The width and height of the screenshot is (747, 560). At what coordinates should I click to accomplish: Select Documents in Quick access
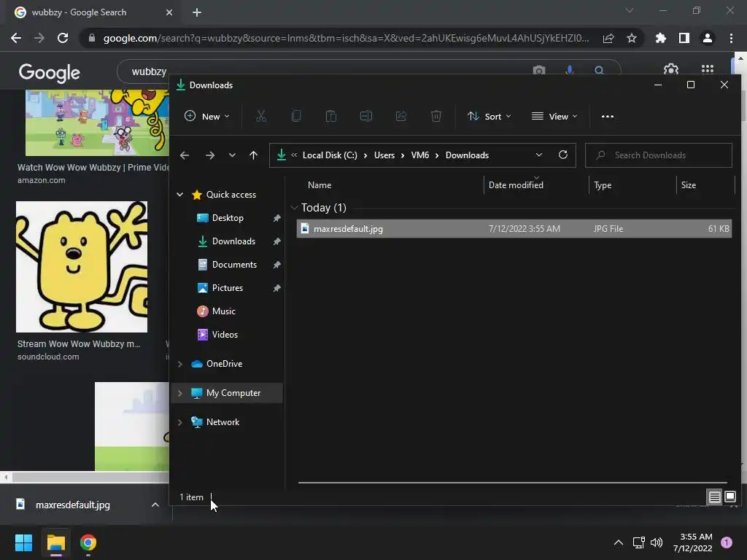(234, 264)
